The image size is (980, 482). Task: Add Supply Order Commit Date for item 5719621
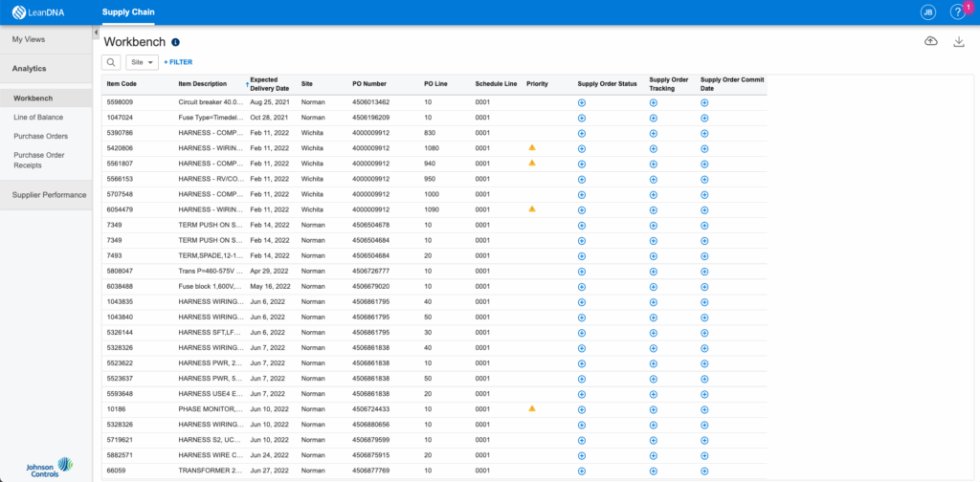point(704,440)
